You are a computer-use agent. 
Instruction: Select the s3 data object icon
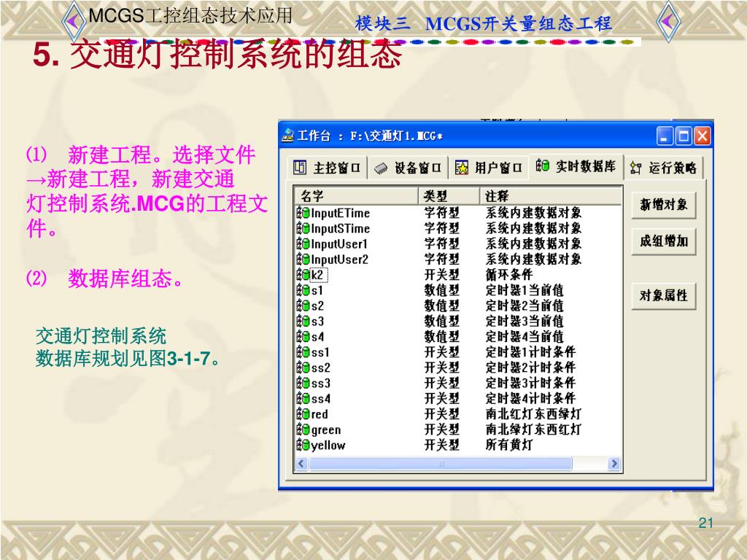[x=303, y=322]
